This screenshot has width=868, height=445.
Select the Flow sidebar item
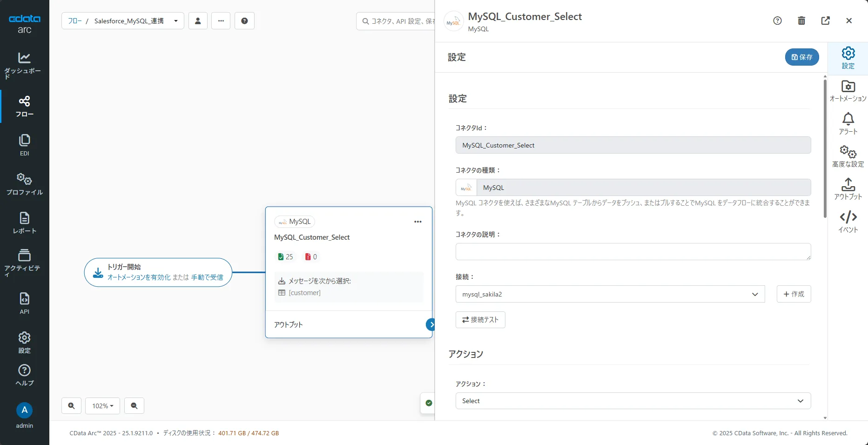[x=24, y=107]
